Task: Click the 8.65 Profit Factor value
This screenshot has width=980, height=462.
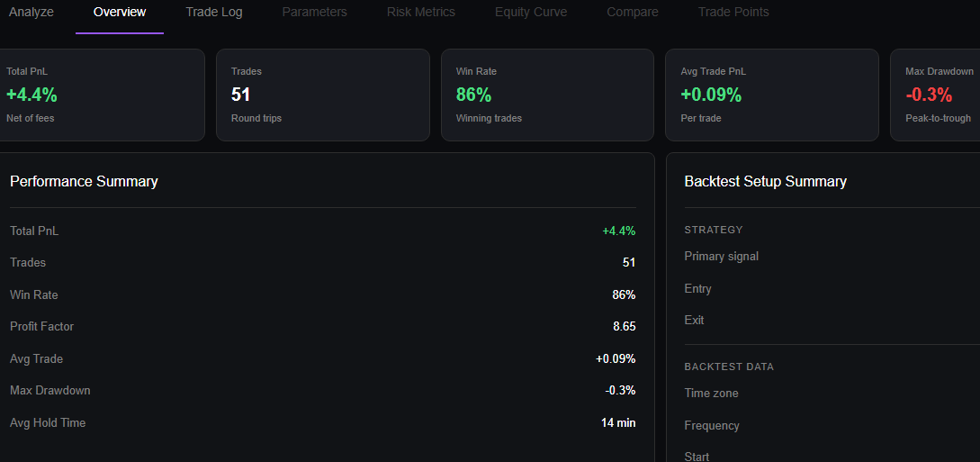Action: click(x=625, y=326)
